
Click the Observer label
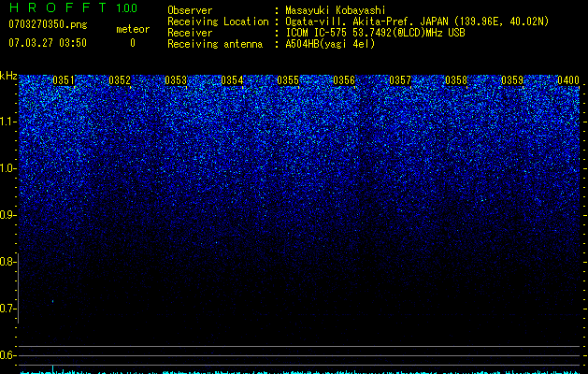coord(190,10)
